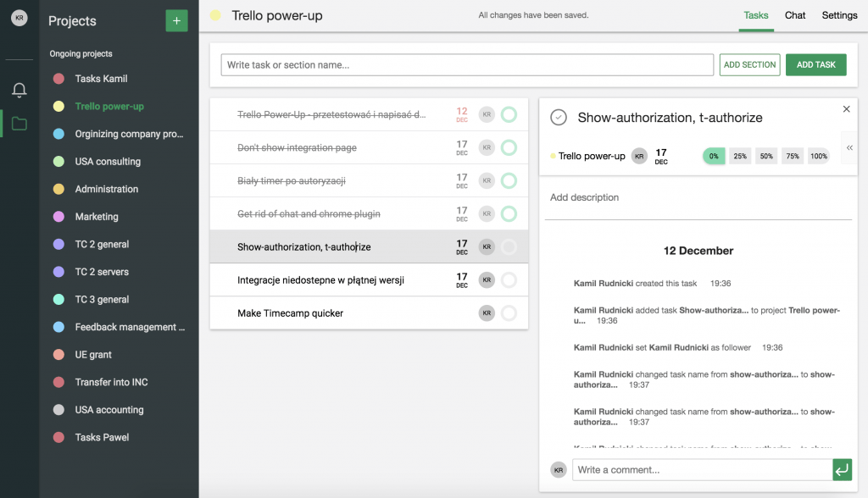Close the task details panel

(x=847, y=109)
